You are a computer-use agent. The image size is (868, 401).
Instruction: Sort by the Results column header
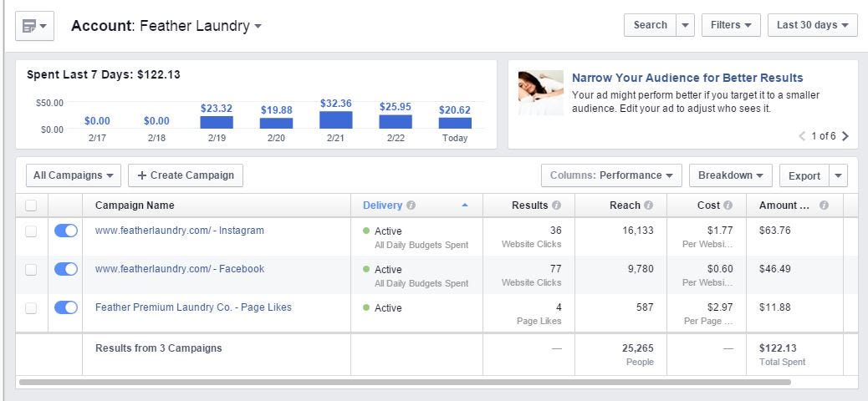(x=530, y=206)
